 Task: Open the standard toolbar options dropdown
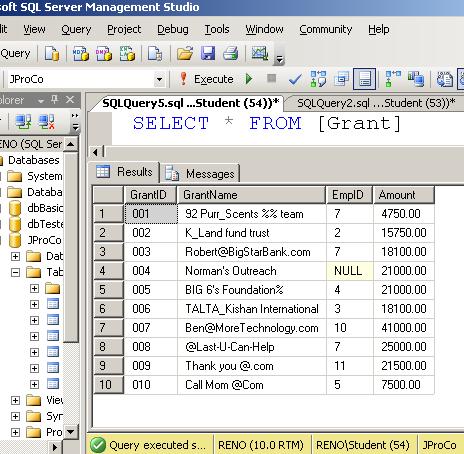click(x=279, y=60)
